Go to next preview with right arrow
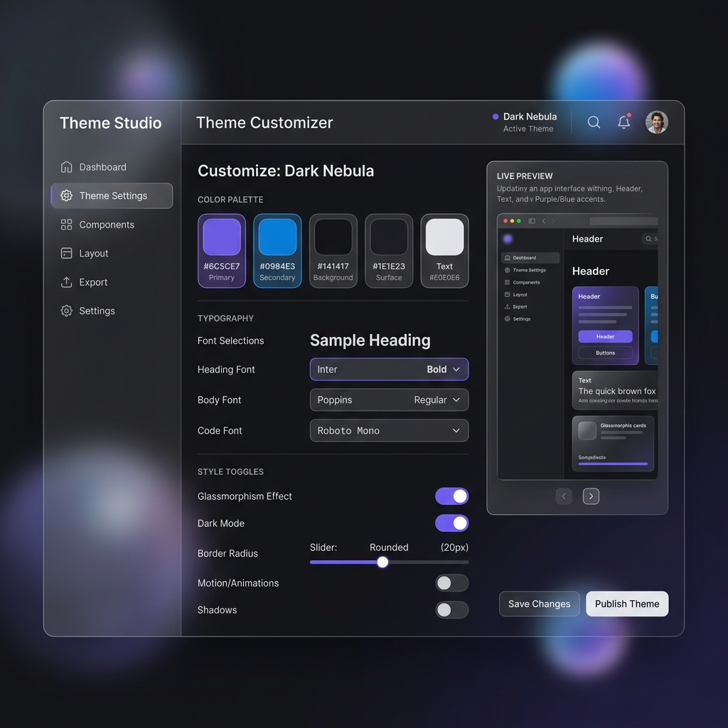 coord(591,496)
